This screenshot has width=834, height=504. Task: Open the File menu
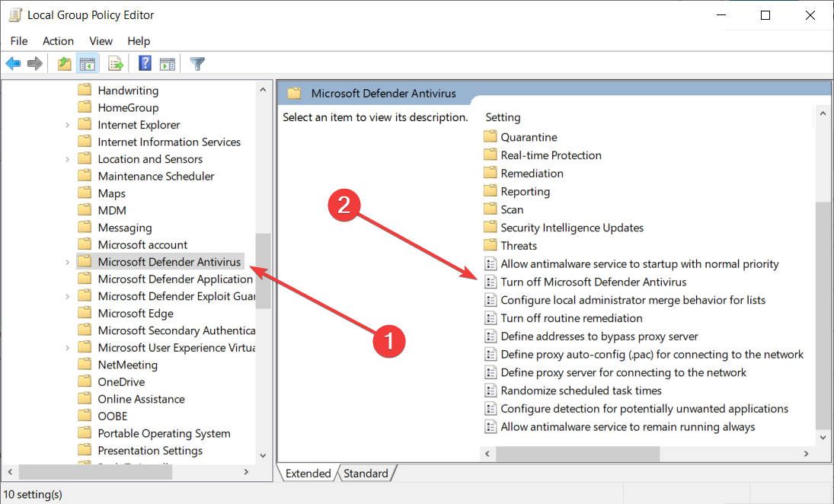coord(19,41)
